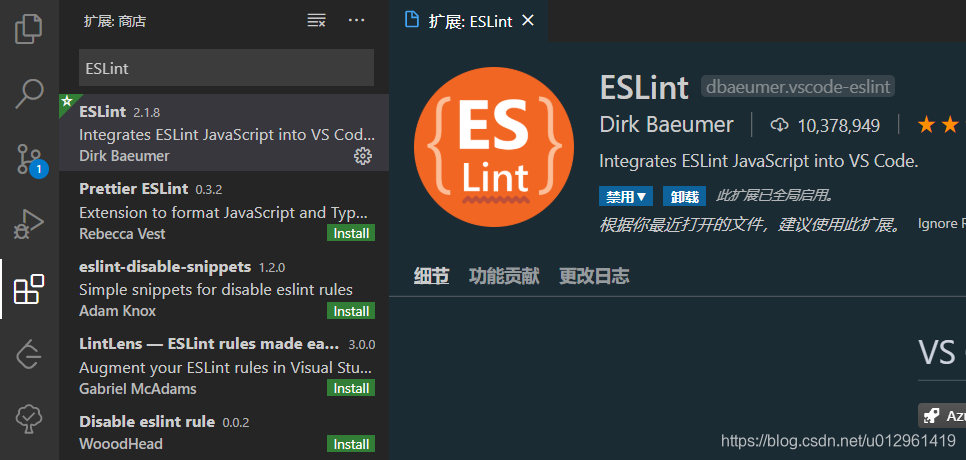966x460 pixels.
Task: Install Disable eslint rule extension
Action: 351,444
